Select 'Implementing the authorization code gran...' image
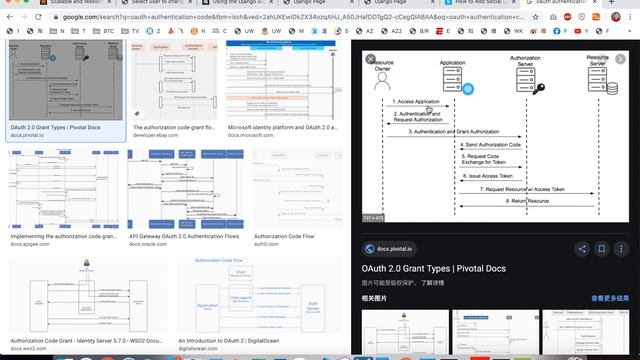640x360 pixels. tap(64, 189)
